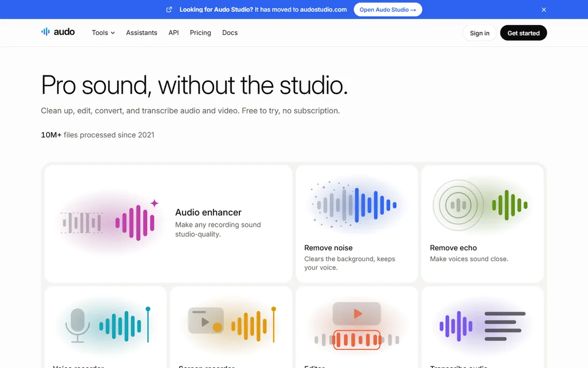Open the API menu item

click(x=174, y=33)
